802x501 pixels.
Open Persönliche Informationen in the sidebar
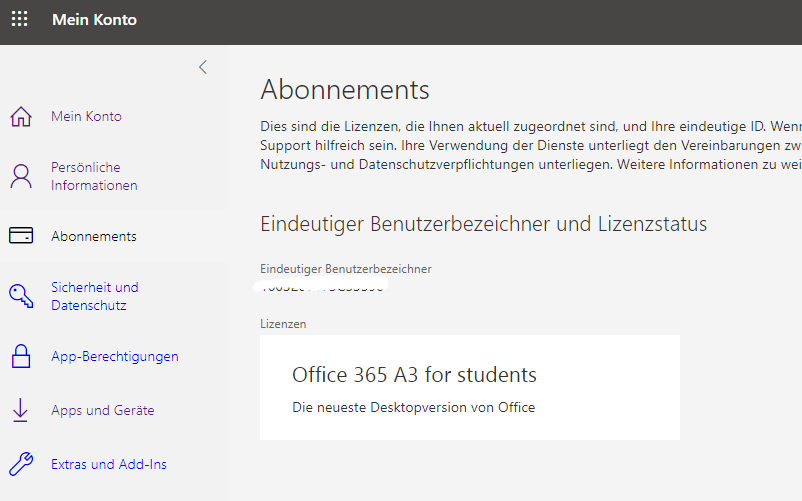pos(94,176)
